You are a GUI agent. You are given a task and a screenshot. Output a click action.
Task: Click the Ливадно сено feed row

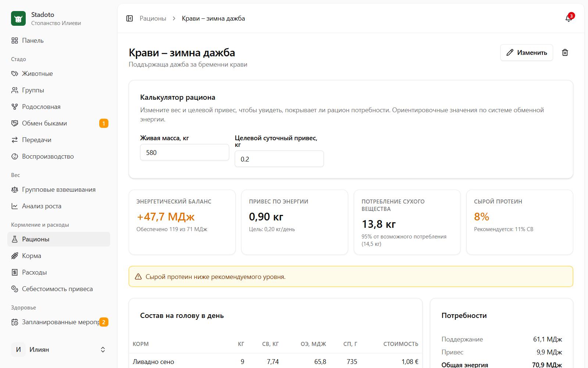(276, 362)
